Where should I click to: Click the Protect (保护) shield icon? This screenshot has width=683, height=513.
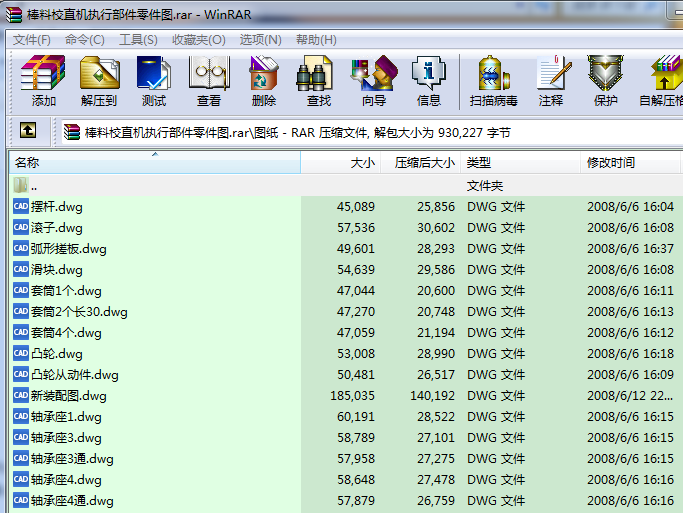pos(605,81)
